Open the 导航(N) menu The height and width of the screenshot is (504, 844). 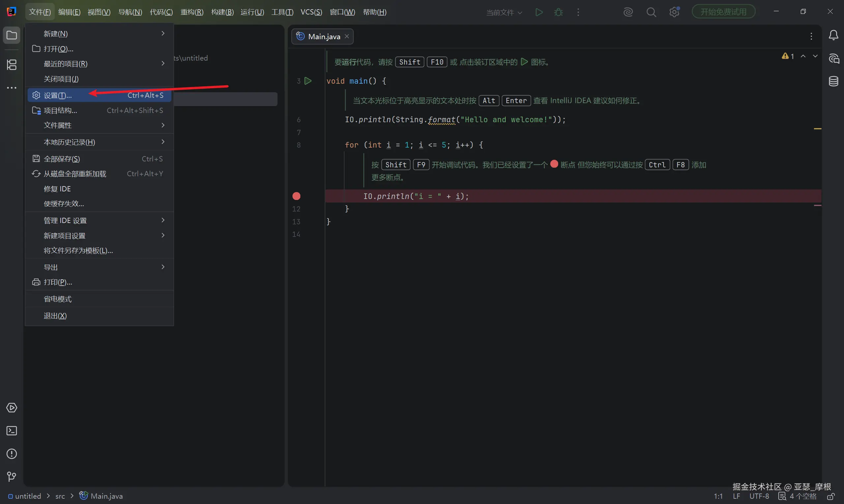(x=130, y=12)
